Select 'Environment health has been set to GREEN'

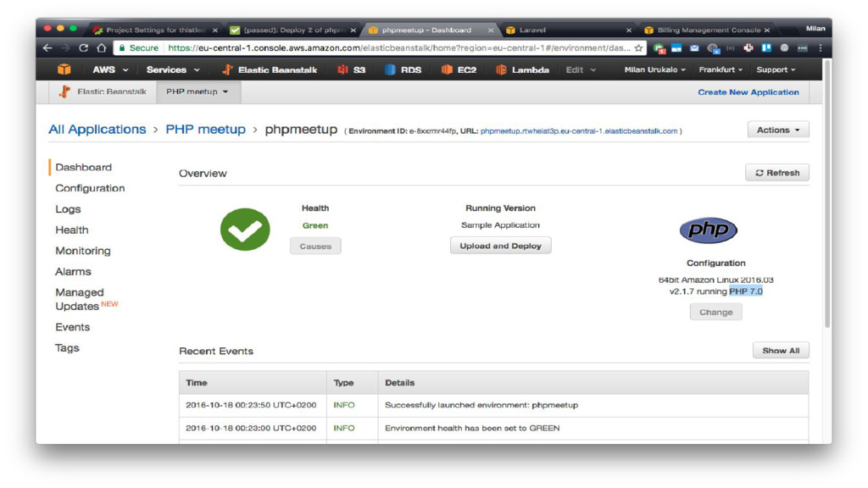[472, 428]
